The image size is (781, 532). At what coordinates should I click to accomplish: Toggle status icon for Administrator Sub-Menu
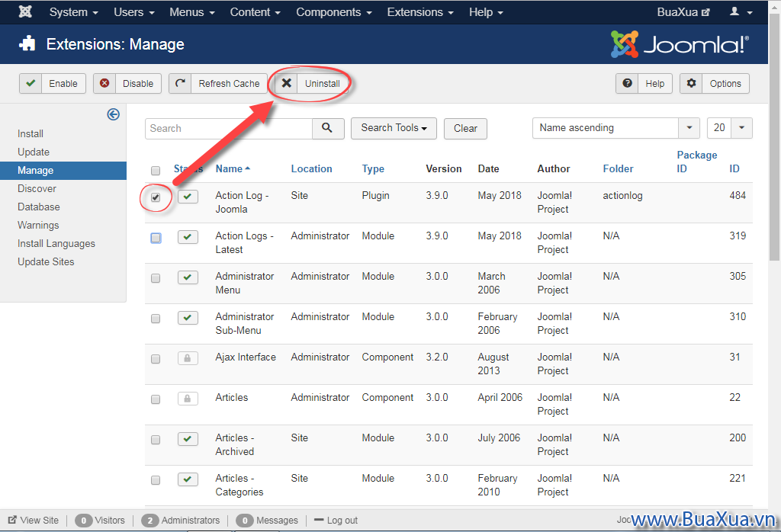188,318
